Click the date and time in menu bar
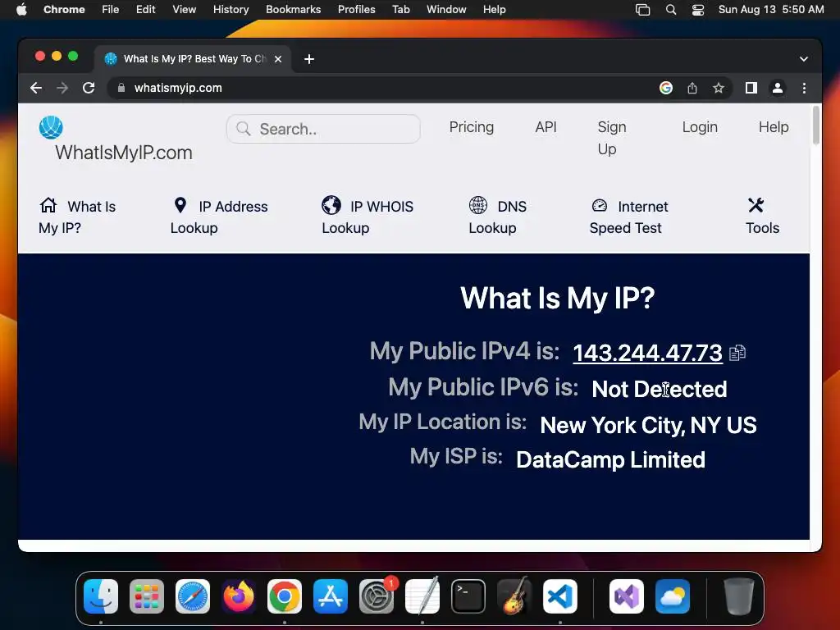 771,10
